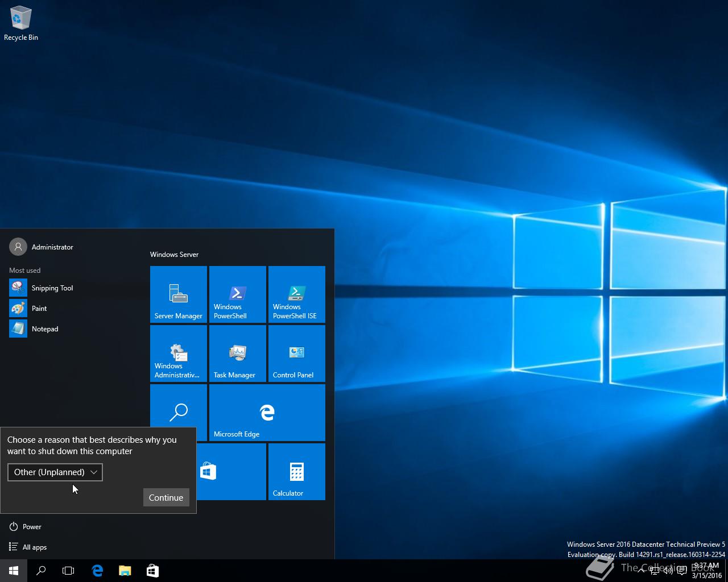Open the Calculator tile
This screenshot has height=582, width=728.
(297, 472)
